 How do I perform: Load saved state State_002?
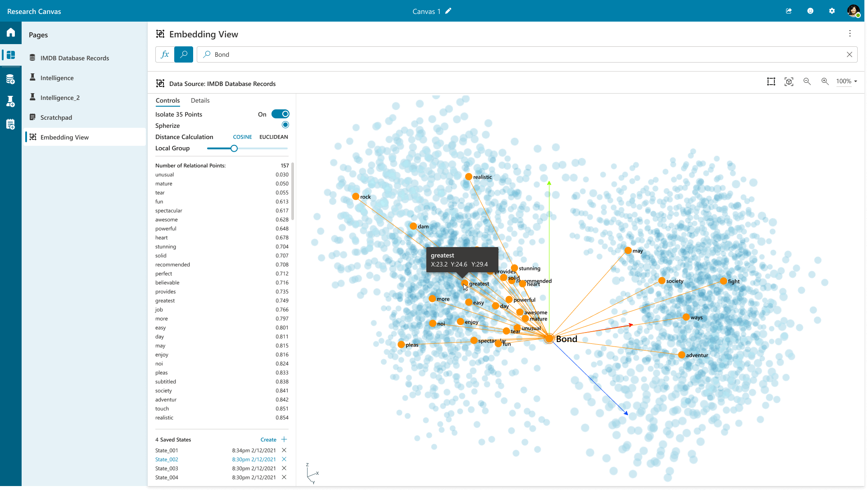pos(167,459)
